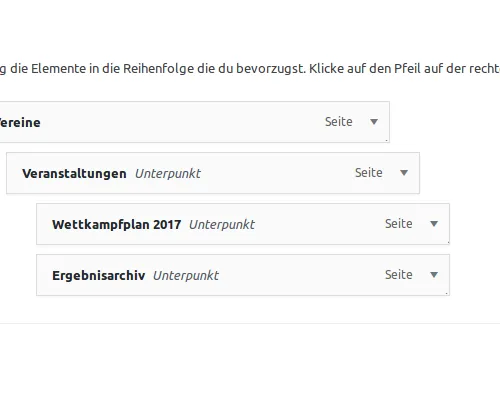Click Unterpunkt label next to Wettkampfplan 2017
This screenshot has width=500, height=400.
coord(222,225)
